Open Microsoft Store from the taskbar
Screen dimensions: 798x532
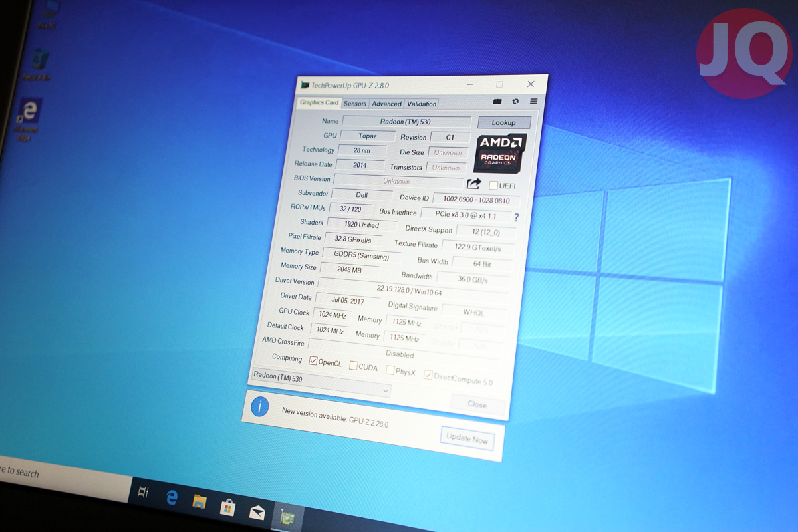227,507
